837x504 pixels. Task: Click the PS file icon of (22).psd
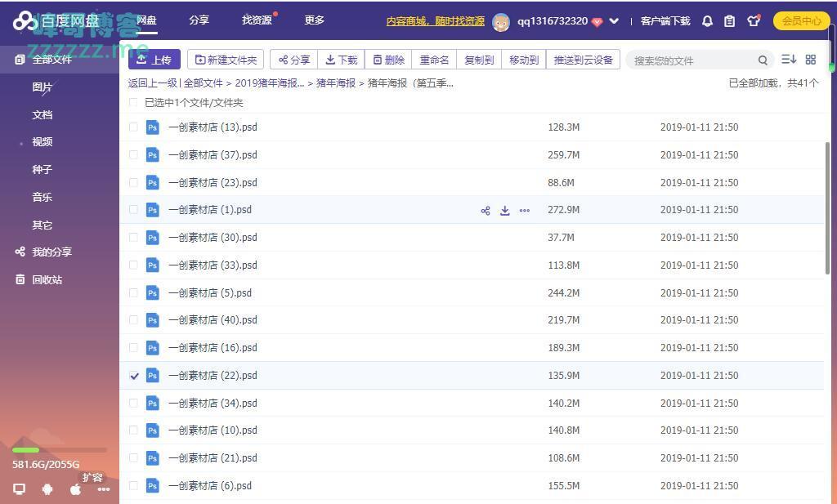click(153, 376)
